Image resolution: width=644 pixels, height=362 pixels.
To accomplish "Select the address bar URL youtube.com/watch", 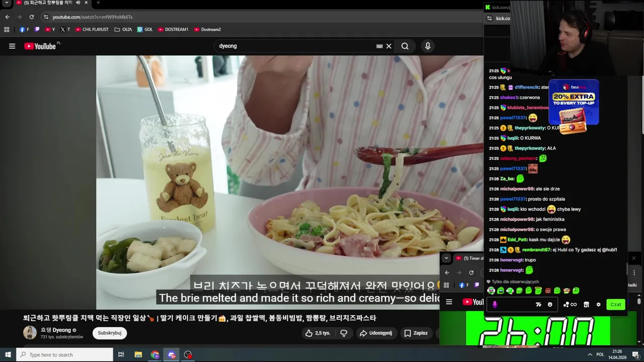I will [93, 17].
